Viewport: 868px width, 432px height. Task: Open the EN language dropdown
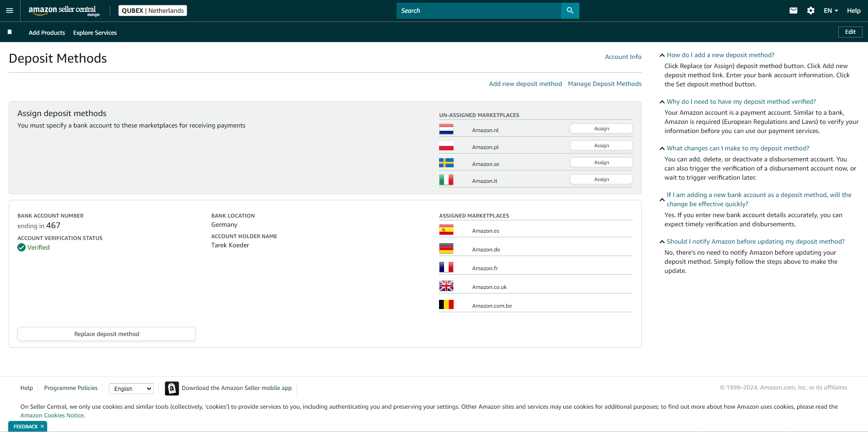(x=831, y=11)
